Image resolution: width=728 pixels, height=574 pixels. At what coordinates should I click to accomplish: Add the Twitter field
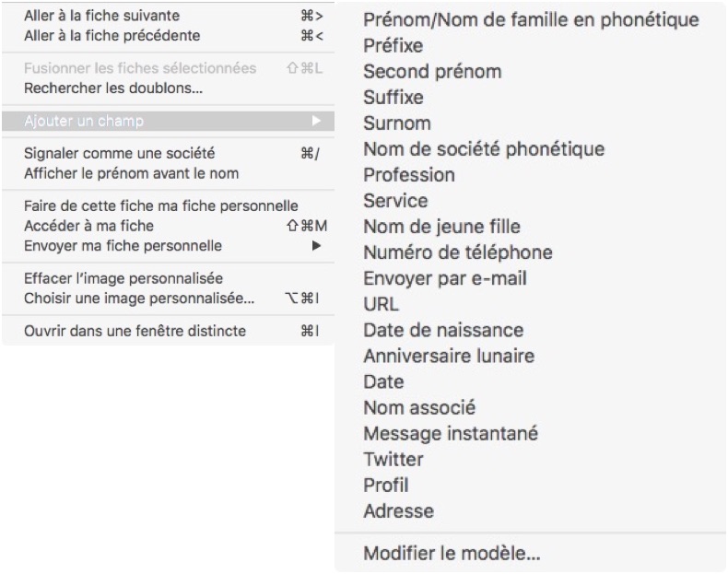[x=393, y=458]
